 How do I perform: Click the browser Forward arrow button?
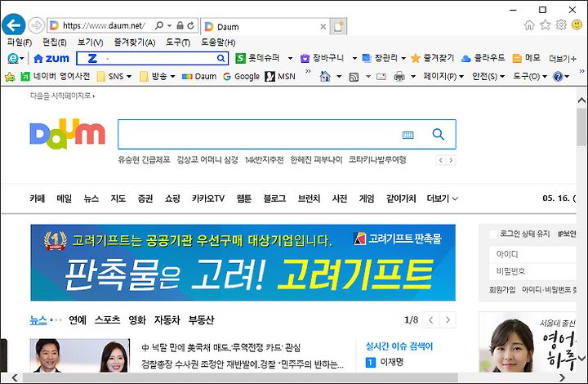[37, 25]
